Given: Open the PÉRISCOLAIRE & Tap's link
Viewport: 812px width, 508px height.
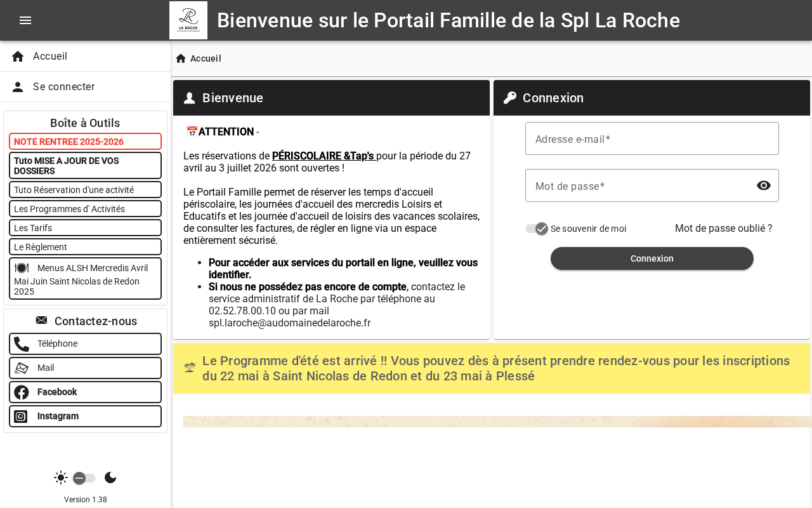Looking at the screenshot, I should [324, 156].
